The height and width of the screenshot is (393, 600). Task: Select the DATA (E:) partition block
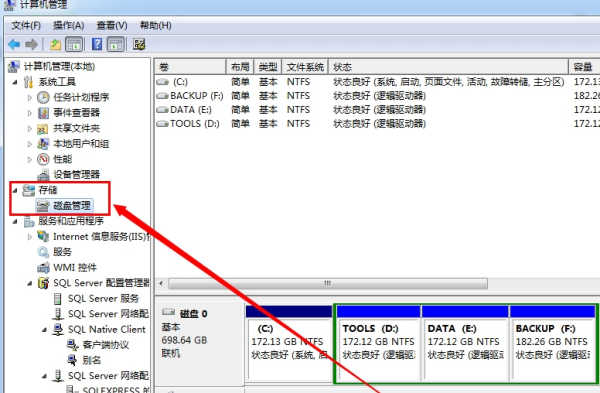(x=465, y=344)
